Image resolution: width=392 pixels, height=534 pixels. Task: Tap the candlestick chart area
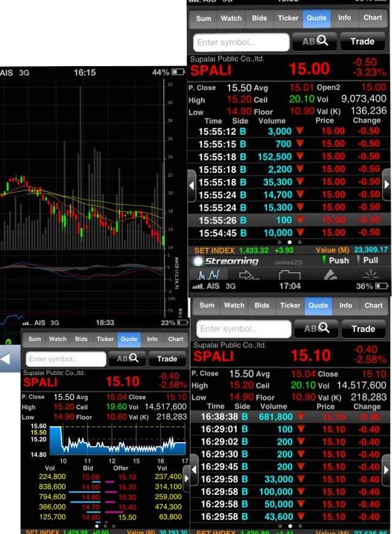[x=81, y=165]
